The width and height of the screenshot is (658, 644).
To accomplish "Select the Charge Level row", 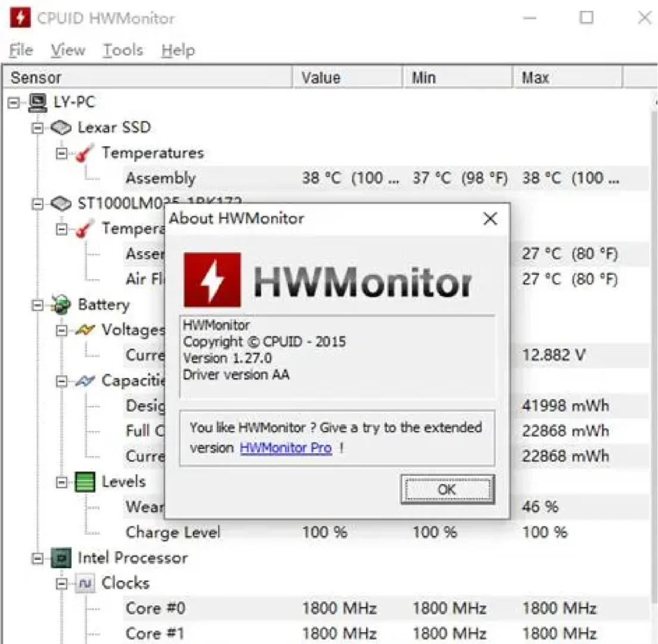I will coord(386,532).
